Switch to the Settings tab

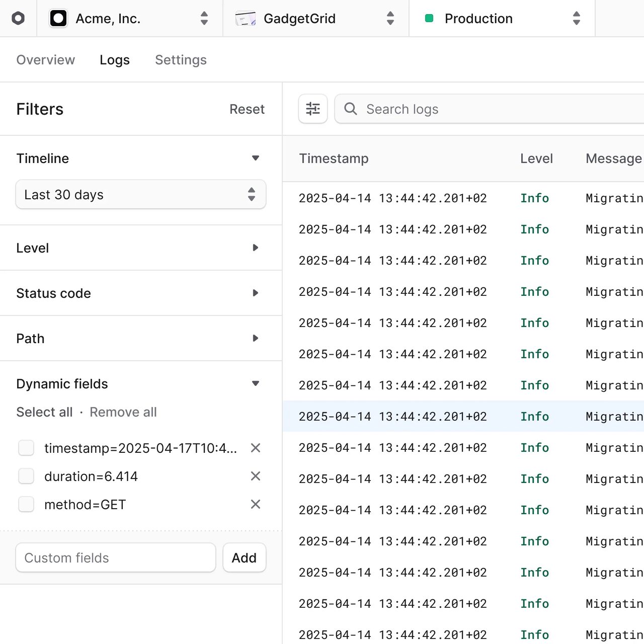(181, 60)
